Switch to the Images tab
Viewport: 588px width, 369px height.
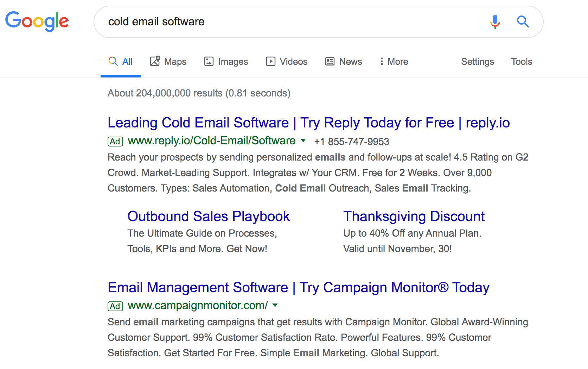click(x=226, y=62)
